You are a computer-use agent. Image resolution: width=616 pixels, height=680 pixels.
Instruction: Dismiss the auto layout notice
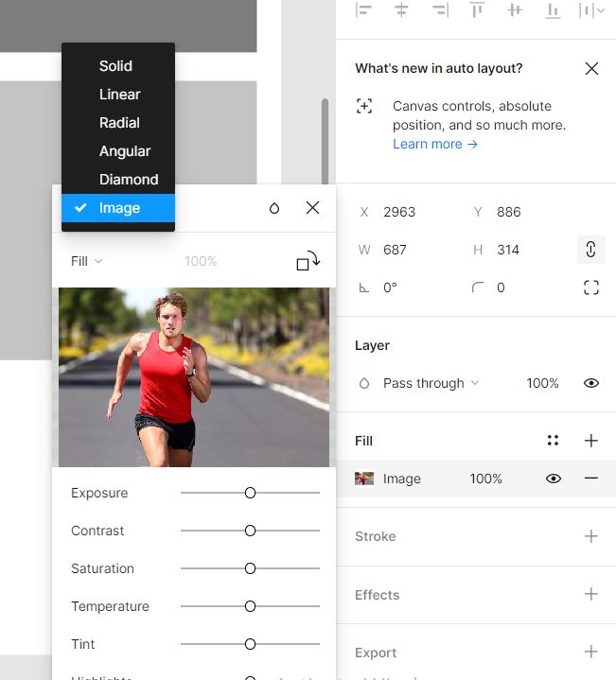[x=591, y=68]
